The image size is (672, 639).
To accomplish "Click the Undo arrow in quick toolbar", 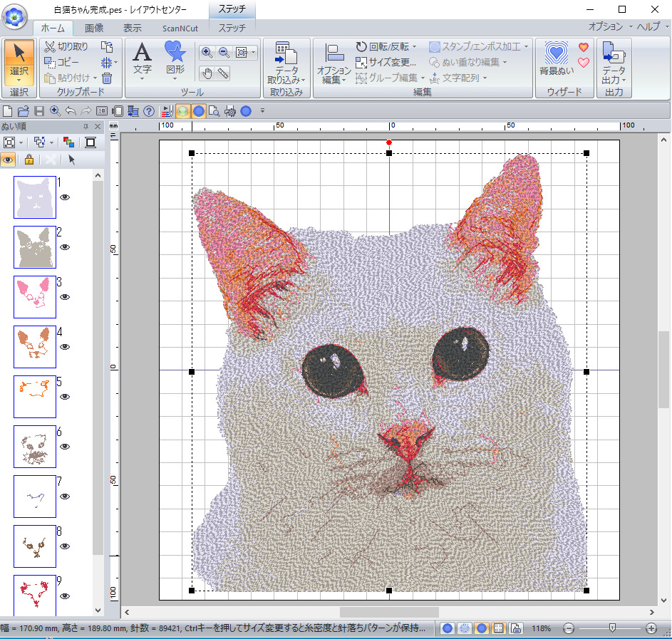I will click(x=71, y=111).
